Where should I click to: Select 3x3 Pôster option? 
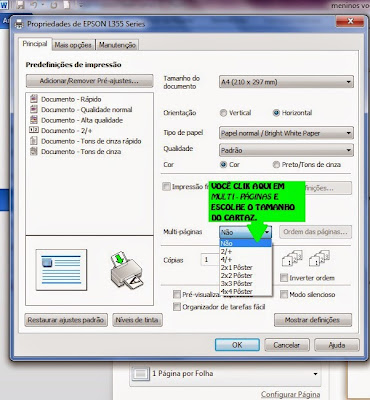tap(246, 283)
